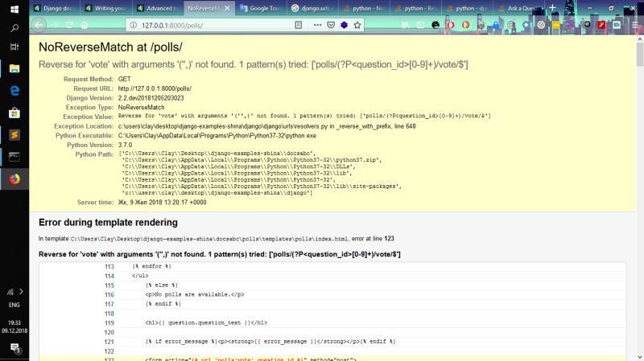
Task: Switch to command prompt window on taskbar
Action: (14, 157)
